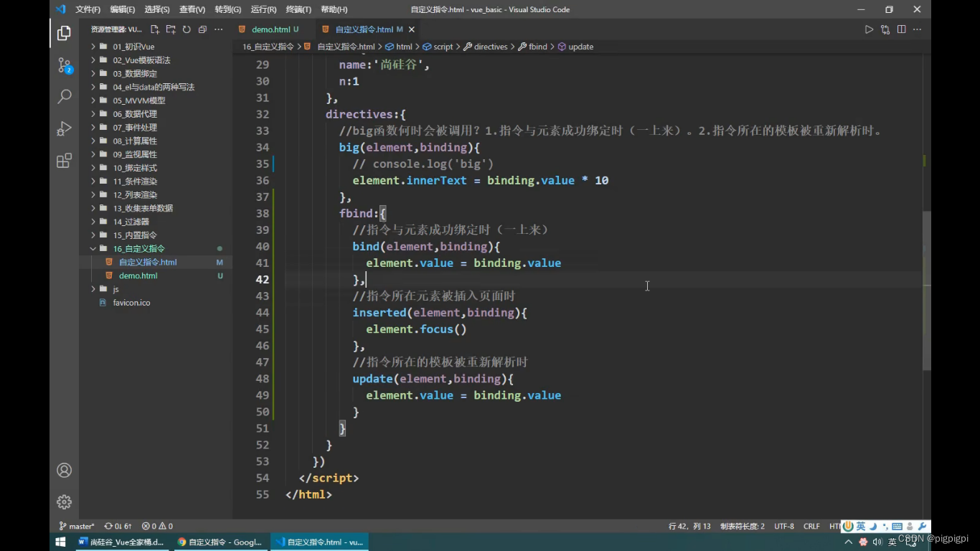Image resolution: width=980 pixels, height=551 pixels.
Task: Open the 查看(V) menu
Action: [x=192, y=9]
